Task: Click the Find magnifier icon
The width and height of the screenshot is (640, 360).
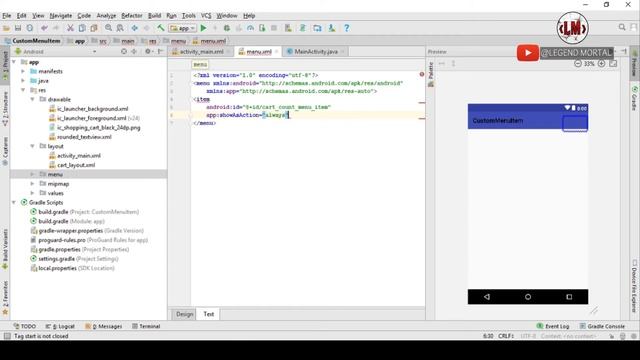Action: click(108, 28)
